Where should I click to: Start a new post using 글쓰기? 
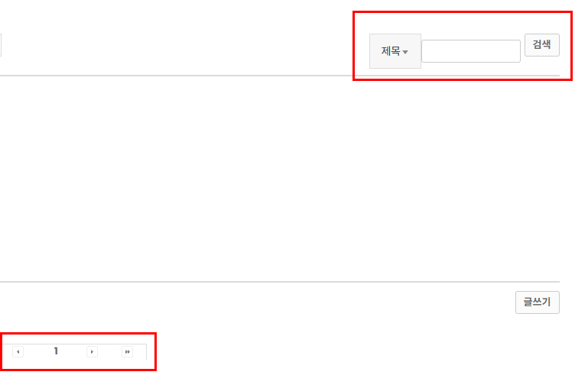coord(538,302)
